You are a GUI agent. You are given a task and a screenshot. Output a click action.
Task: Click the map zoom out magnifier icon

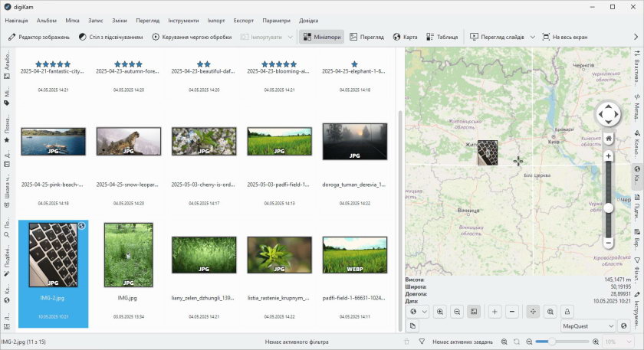pyautogui.click(x=457, y=312)
